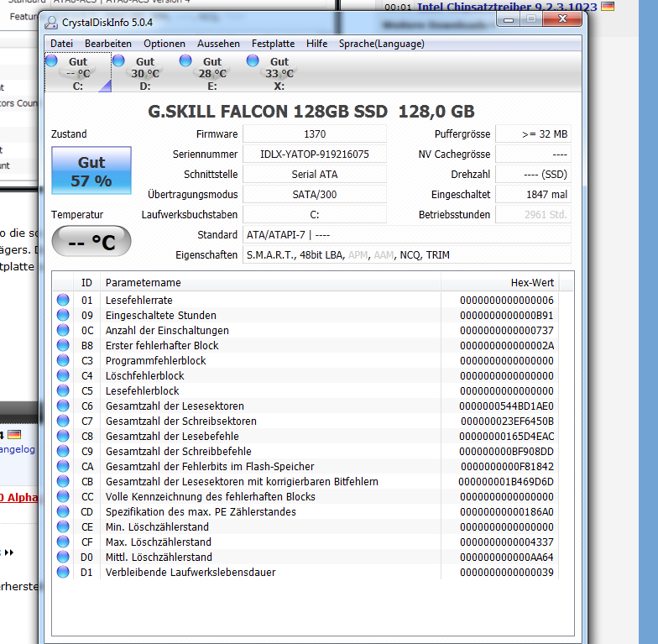This screenshot has height=644, width=658.
Task: Click status icon for Programmfehlerblock row
Action: [x=63, y=360]
